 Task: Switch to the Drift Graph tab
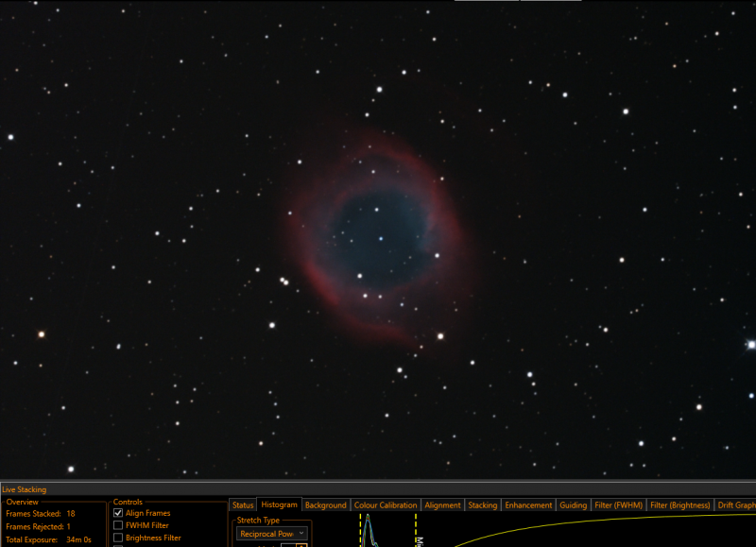736,505
